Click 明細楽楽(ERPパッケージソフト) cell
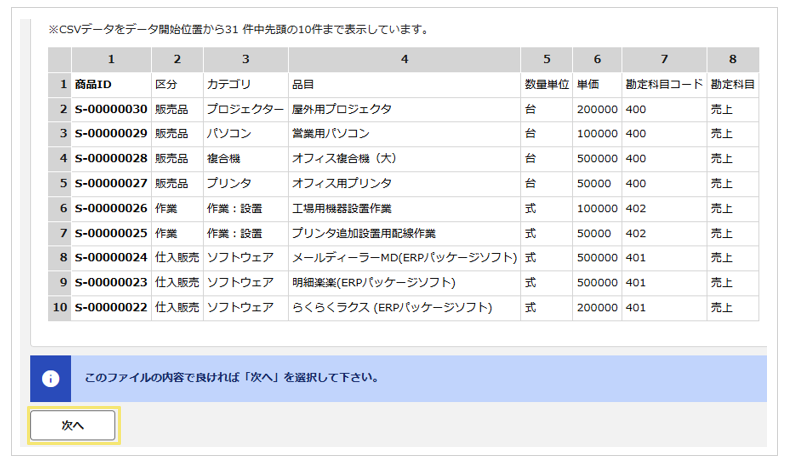The width and height of the screenshot is (789, 463). [x=405, y=283]
